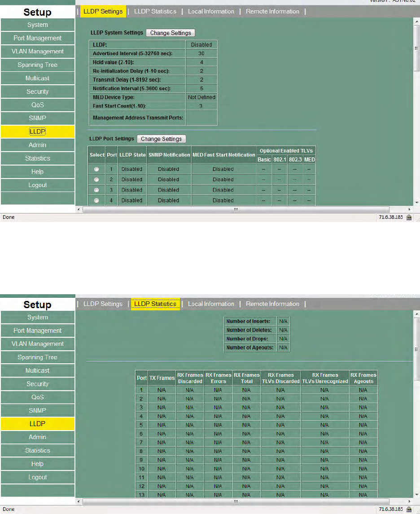420x514 pixels.
Task: Open Security in lower sidebar
Action: 38,384
